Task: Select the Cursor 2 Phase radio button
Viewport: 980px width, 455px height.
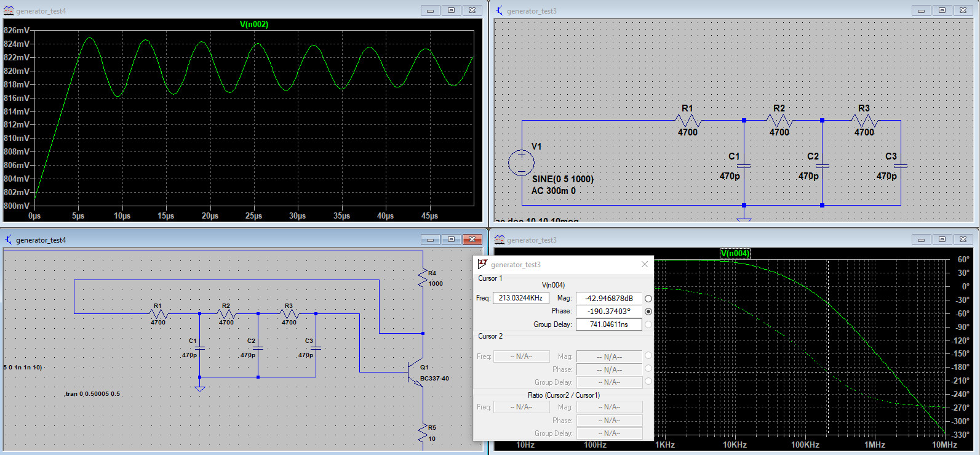Action: click(648, 369)
